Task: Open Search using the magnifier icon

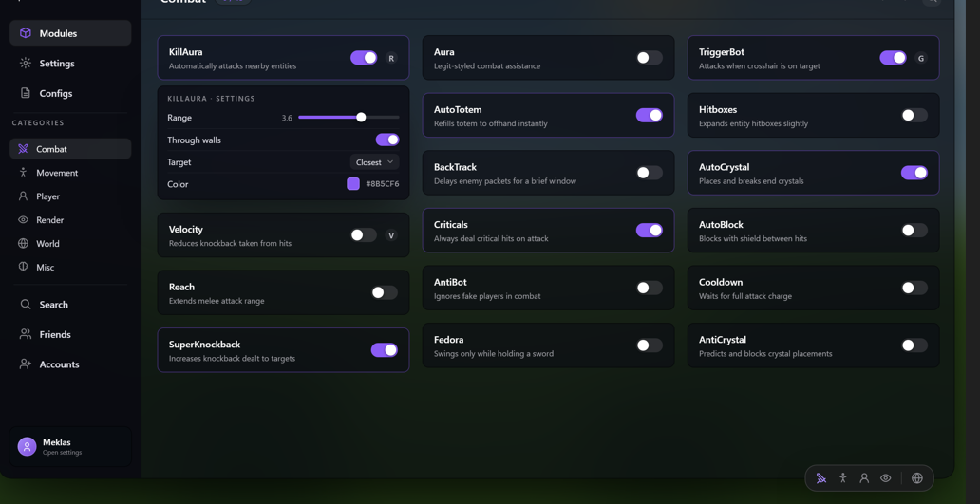Action: [25, 304]
